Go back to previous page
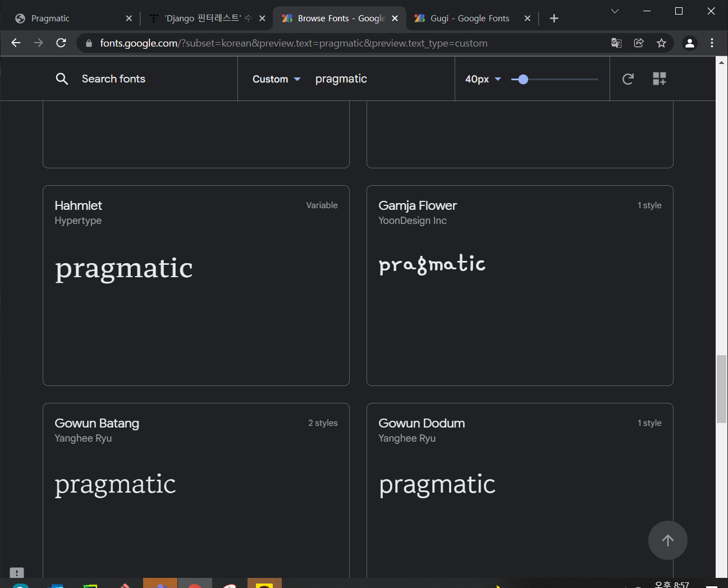The width and height of the screenshot is (728, 588). (16, 43)
